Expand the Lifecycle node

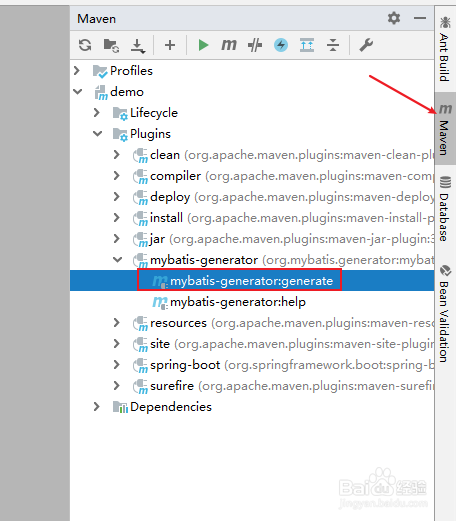point(96,112)
